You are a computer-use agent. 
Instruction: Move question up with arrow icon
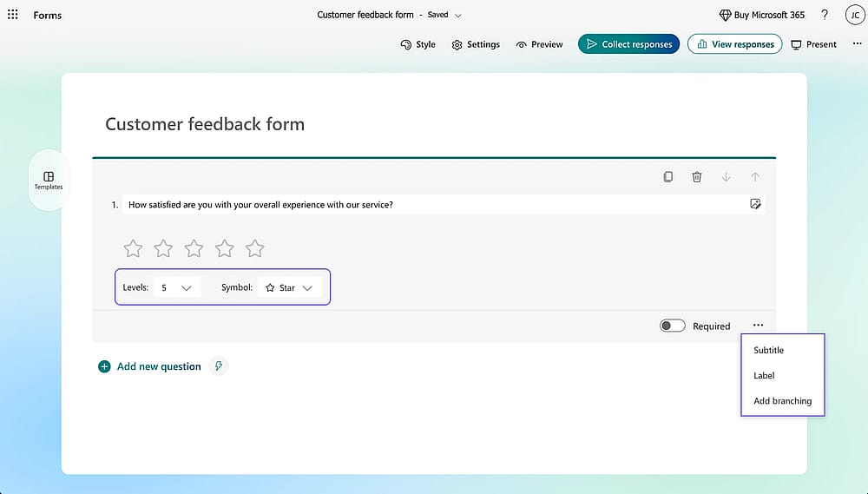[755, 176]
